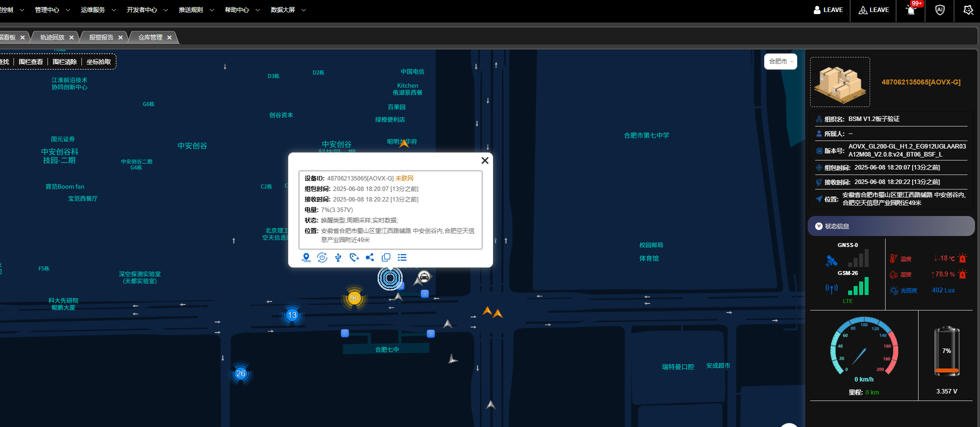Click the USB icon in device popup

338,257
